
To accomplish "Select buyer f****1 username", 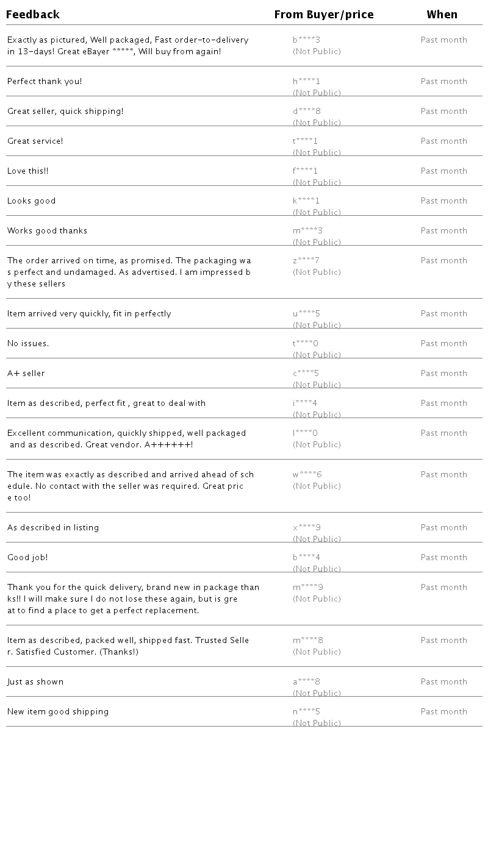I will click(x=305, y=171).
